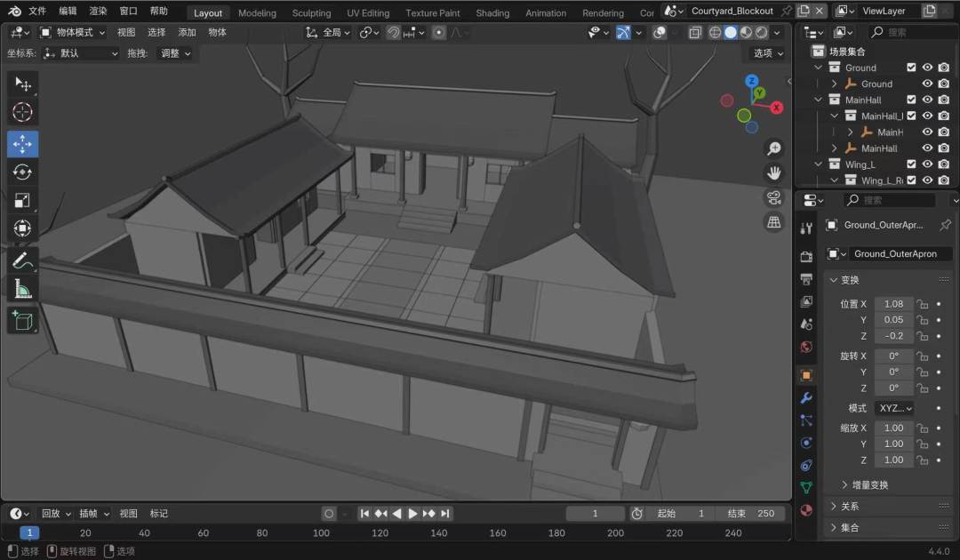Click the End frame 250 field

click(x=751, y=514)
